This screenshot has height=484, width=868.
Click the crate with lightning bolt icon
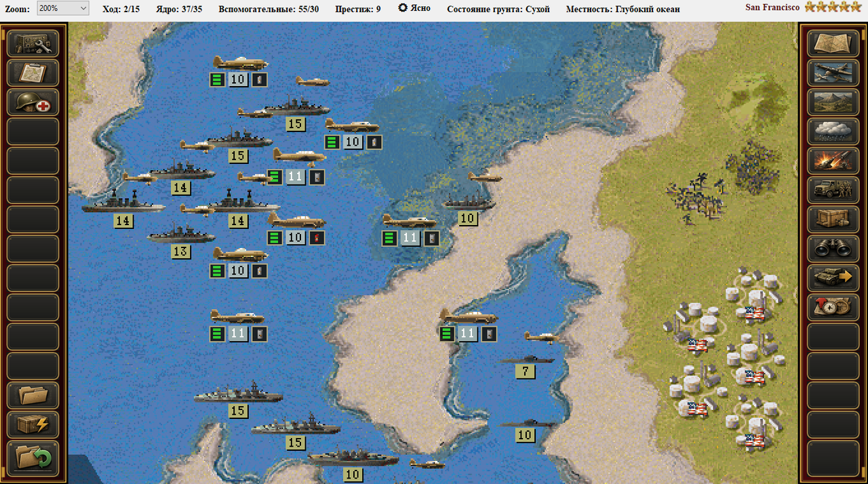tap(33, 424)
